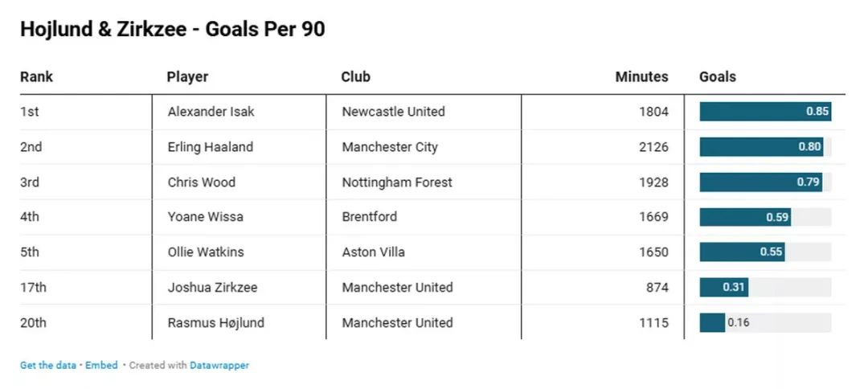
Task: Click the chart title heading
Action: point(172,30)
